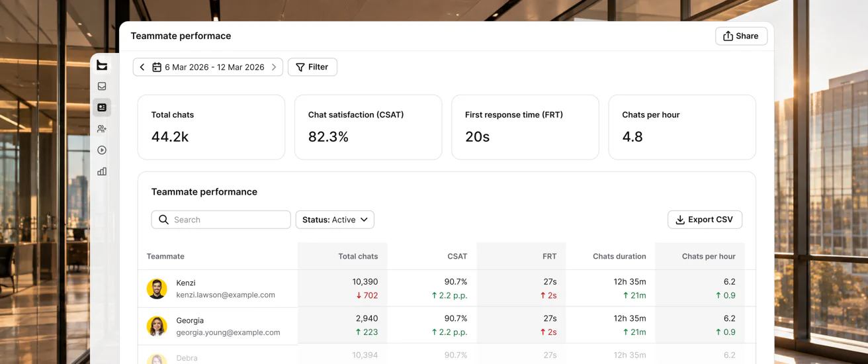
Task: Click the Teammate performance section heading
Action: pos(204,192)
